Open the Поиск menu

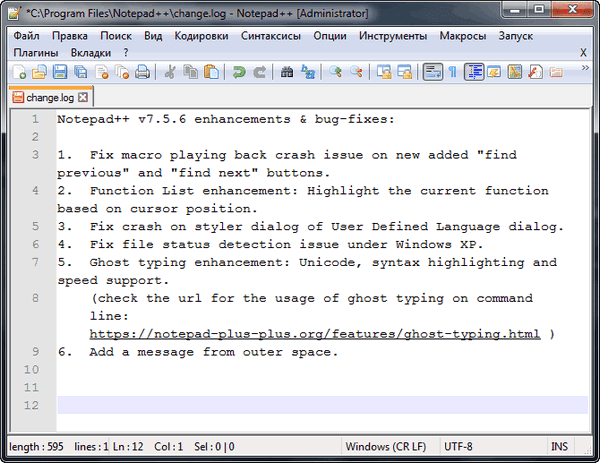point(116,36)
